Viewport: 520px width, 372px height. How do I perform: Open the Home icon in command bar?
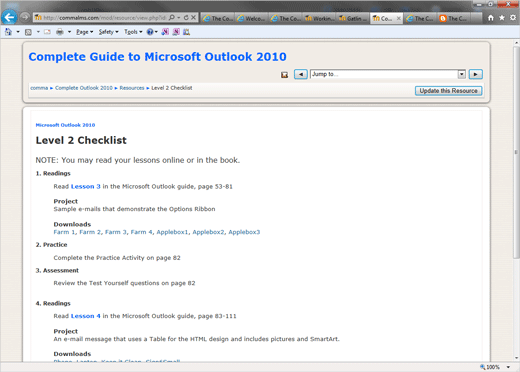pyautogui.click(x=8, y=32)
